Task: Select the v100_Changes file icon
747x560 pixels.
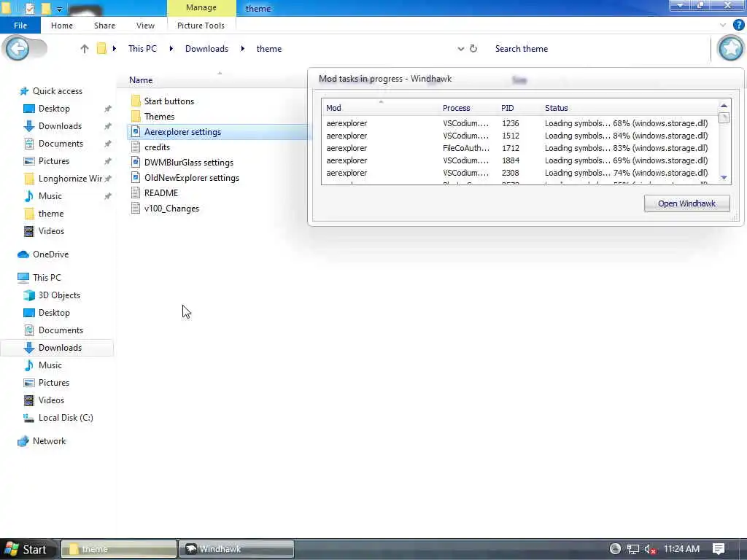Action: [136, 208]
